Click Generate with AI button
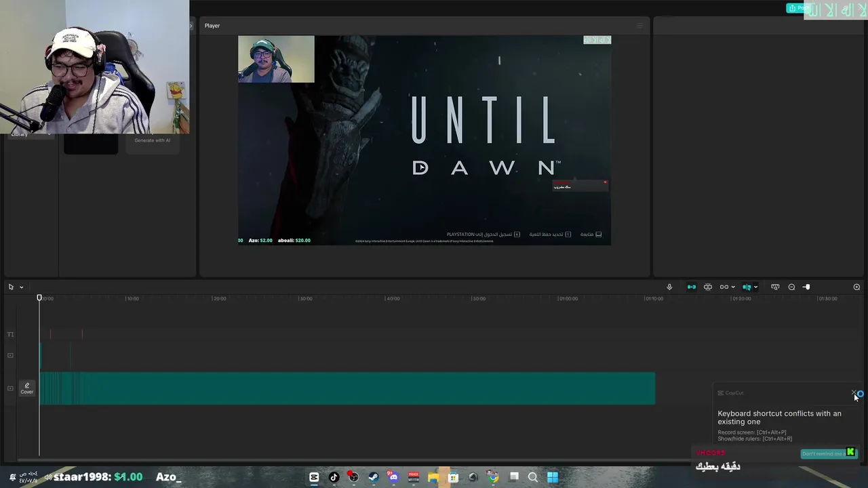Screen dimensions: 868x488 (153, 140)
